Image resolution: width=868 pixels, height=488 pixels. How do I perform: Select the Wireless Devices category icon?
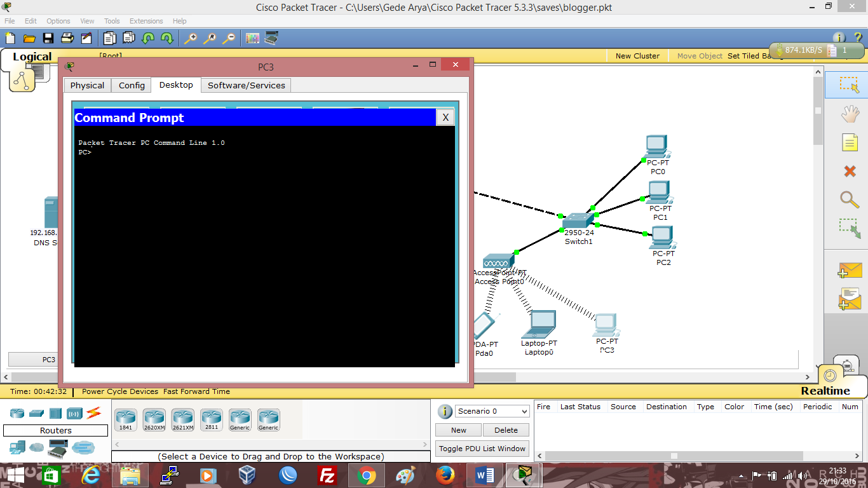pyautogui.click(x=74, y=414)
